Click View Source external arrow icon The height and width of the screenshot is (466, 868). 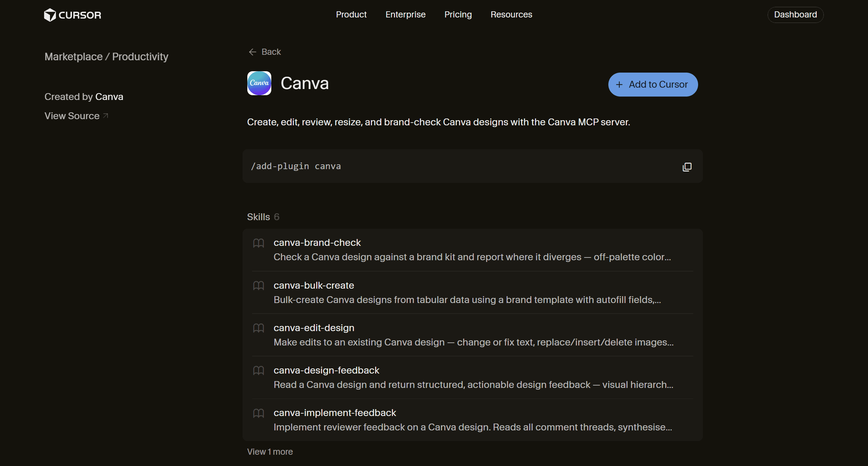106,116
